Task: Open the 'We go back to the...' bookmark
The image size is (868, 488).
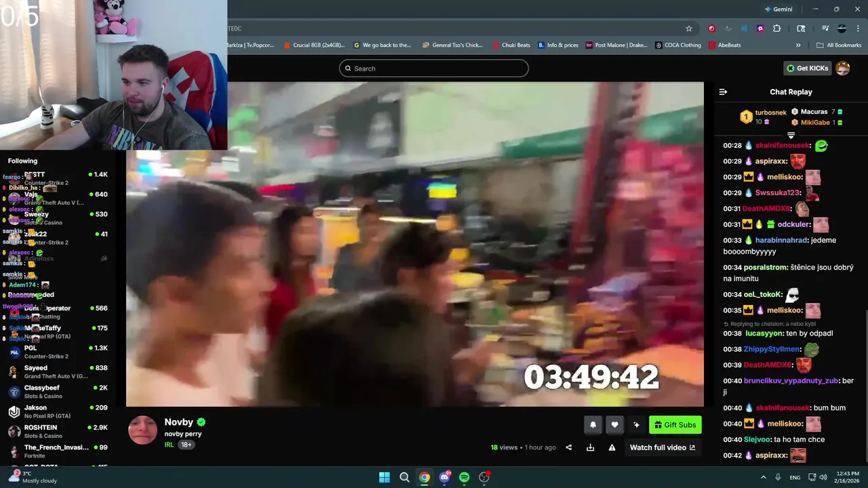Action: 382,45
